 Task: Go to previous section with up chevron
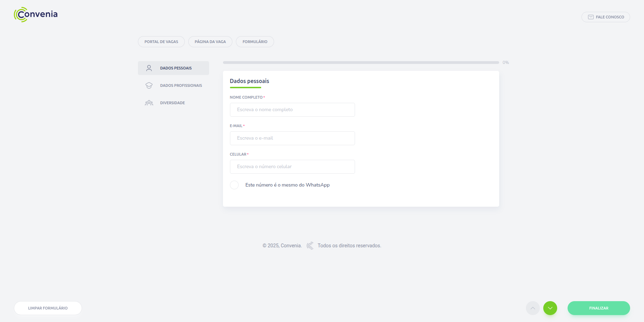(x=532, y=308)
